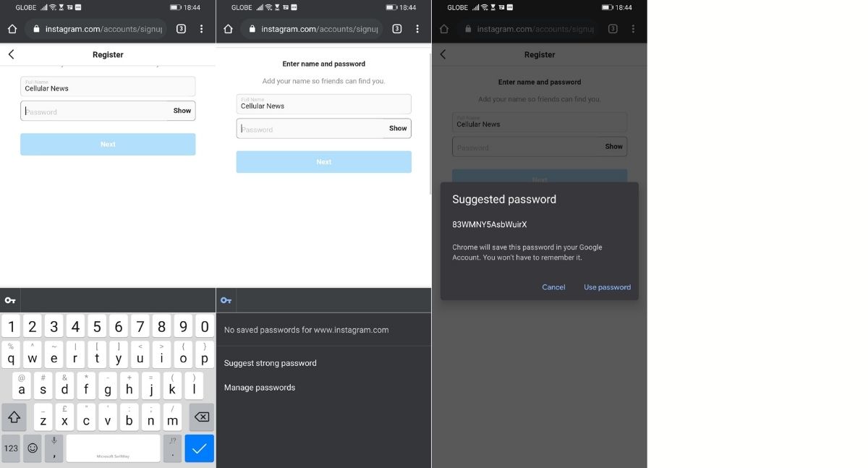Tap the shift key on the keyboard
Viewport: 868px width, 468px height.
click(14, 417)
